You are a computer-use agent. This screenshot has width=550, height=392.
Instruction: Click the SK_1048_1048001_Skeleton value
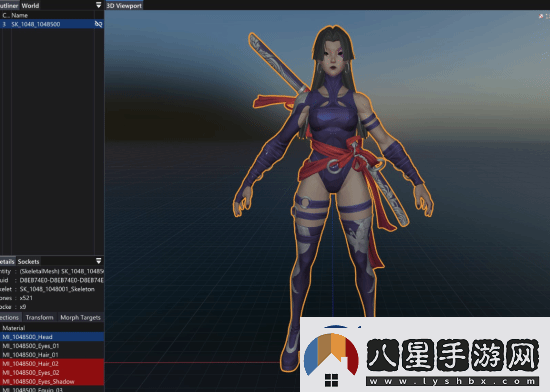click(x=57, y=289)
